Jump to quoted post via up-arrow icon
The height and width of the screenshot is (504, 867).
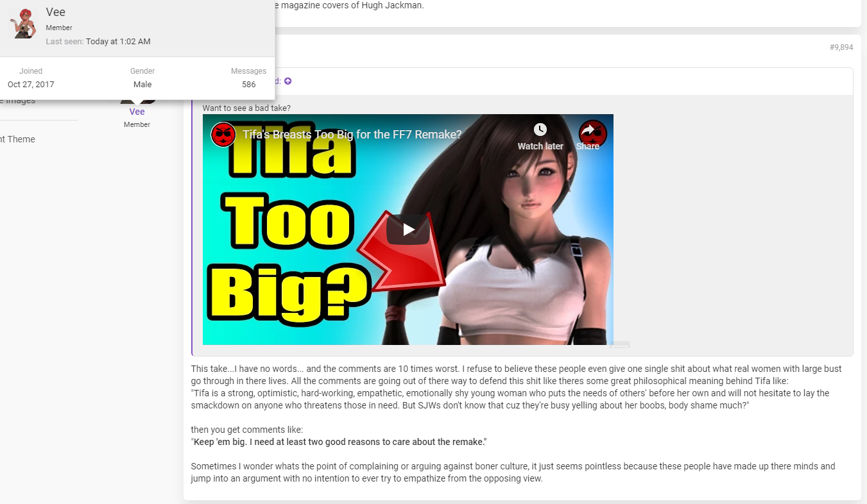288,81
